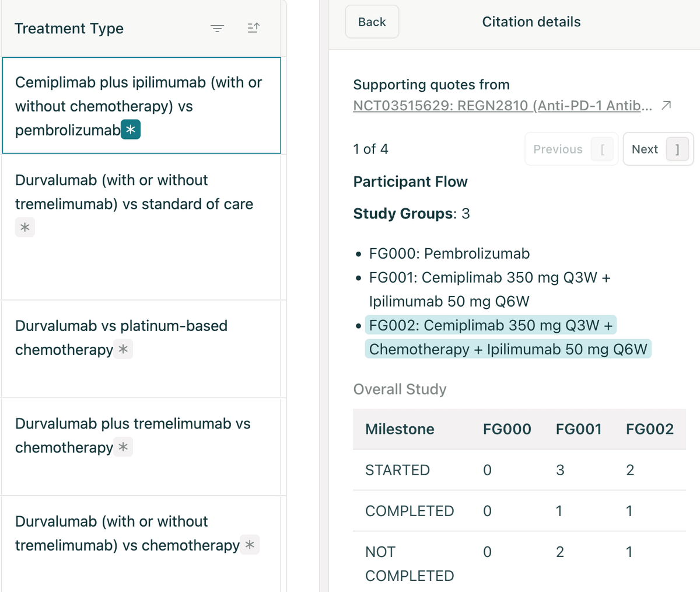Click the FG000 column header
Viewport: 700px width, 592px height.
(507, 429)
